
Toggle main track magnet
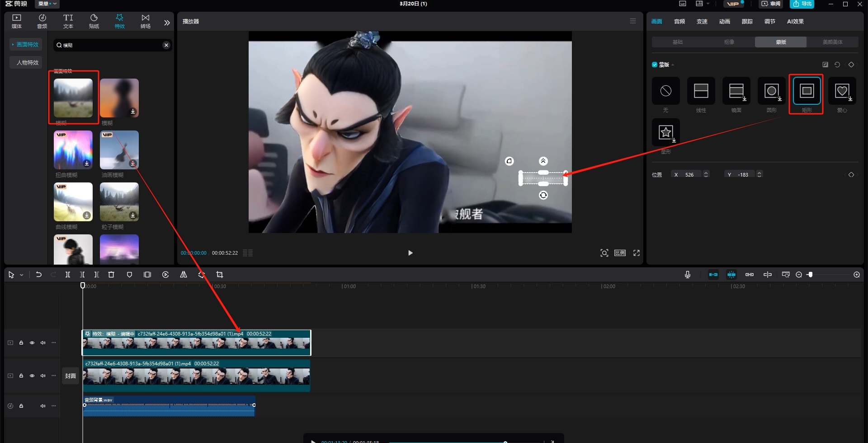(x=713, y=275)
